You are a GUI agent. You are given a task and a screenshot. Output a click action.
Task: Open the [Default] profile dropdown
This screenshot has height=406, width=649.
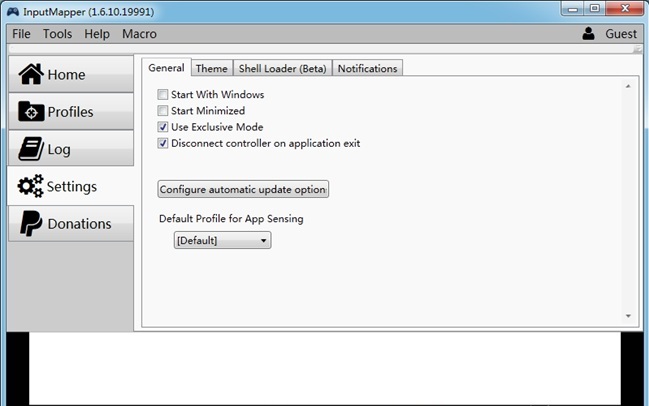point(222,240)
